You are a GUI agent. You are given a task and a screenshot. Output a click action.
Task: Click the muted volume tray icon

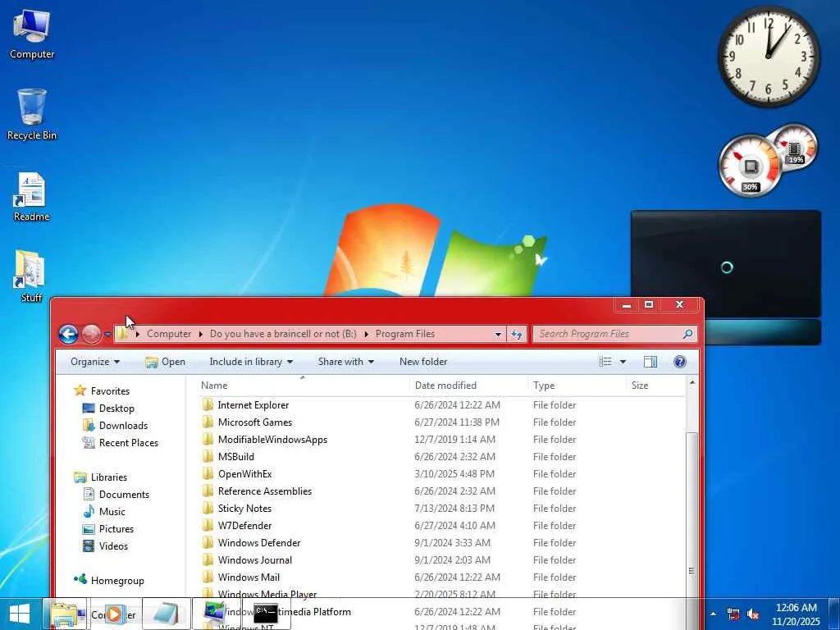(753, 614)
